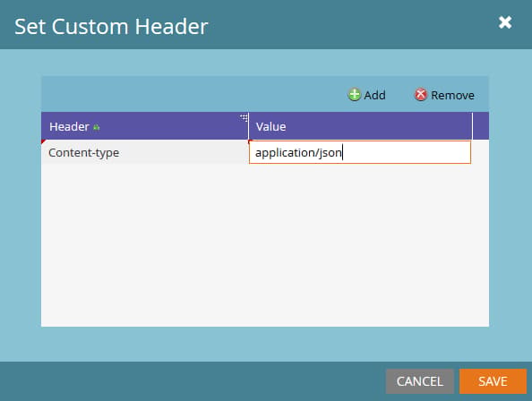
Task: Click the empty grid area below Content-type
Action: tap(265, 245)
